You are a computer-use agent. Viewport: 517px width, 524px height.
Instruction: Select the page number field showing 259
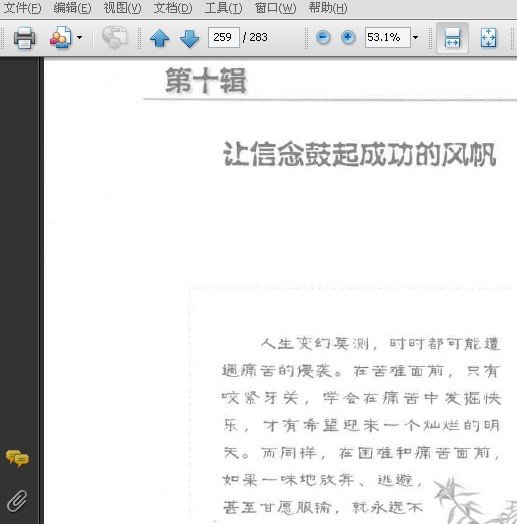click(224, 37)
